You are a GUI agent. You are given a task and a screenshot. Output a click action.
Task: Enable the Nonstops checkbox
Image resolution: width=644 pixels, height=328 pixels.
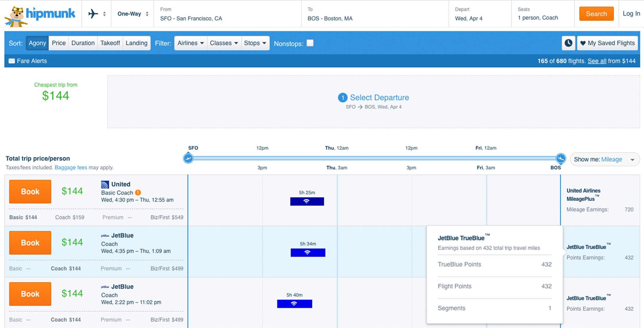(310, 43)
